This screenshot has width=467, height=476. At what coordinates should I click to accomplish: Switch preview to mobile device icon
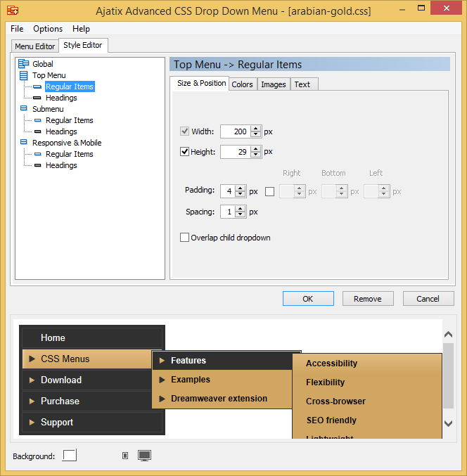pos(125,456)
